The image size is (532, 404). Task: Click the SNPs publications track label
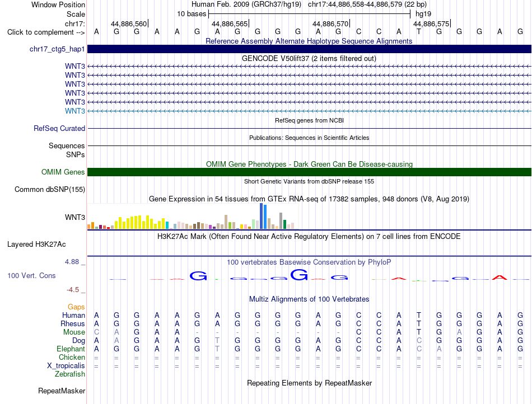tap(76, 154)
